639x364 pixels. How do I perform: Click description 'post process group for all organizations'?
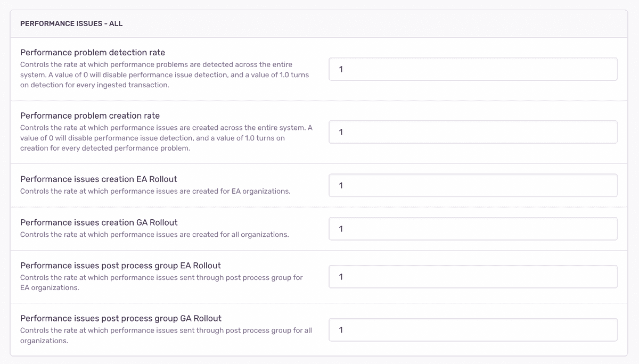click(x=166, y=335)
